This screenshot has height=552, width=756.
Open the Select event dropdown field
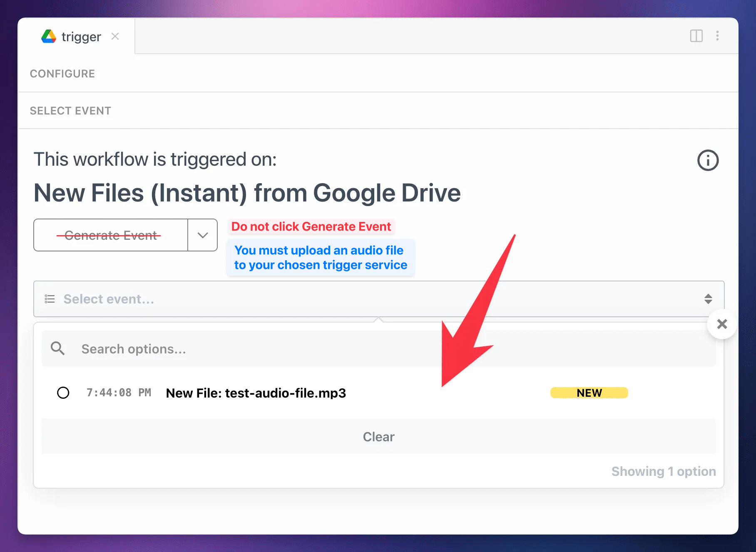click(379, 299)
